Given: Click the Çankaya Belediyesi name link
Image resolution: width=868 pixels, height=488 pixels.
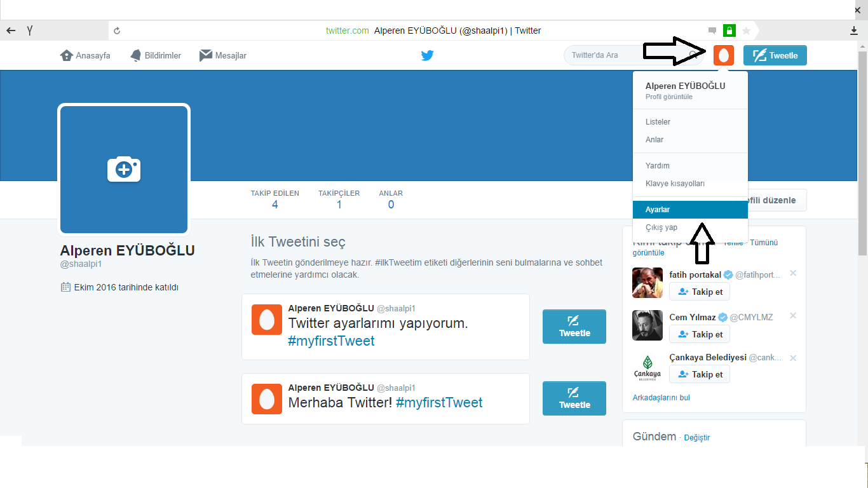Looking at the screenshot, I should (x=708, y=358).
